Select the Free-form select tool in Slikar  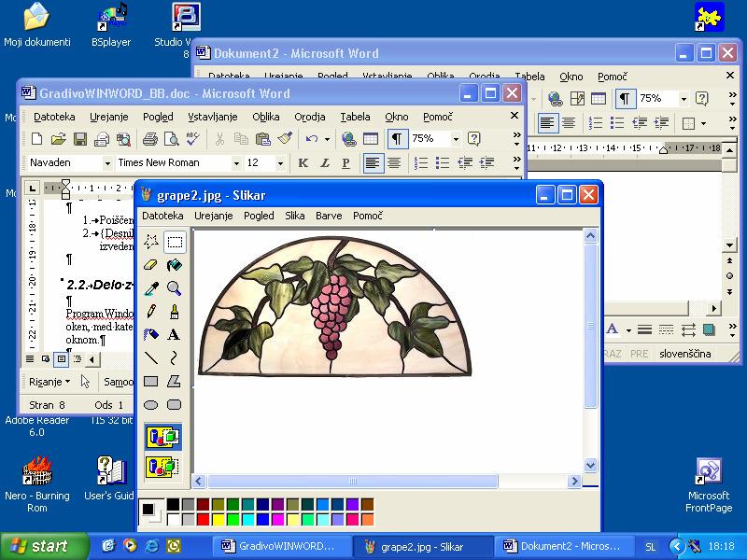click(x=151, y=242)
